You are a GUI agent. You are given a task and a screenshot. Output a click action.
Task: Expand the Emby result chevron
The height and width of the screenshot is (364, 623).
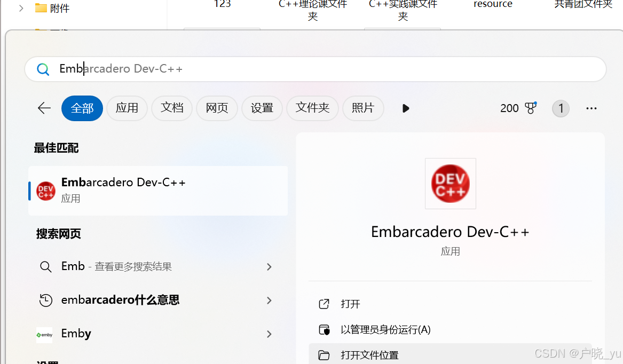click(x=269, y=334)
